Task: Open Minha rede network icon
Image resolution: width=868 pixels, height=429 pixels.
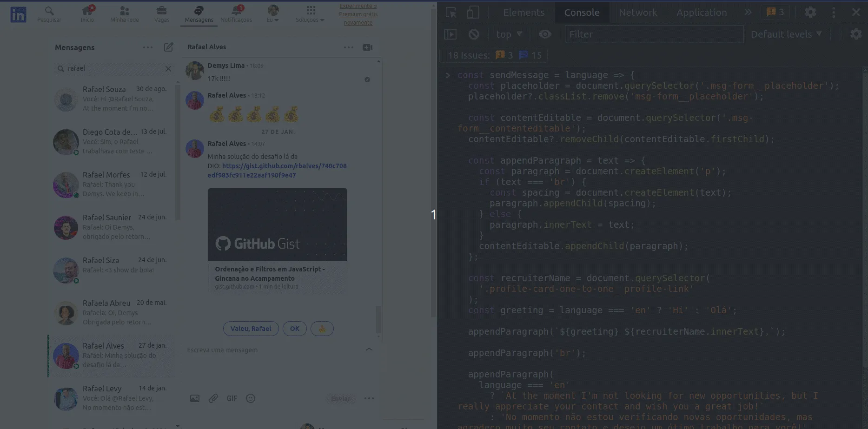Action: [x=125, y=14]
